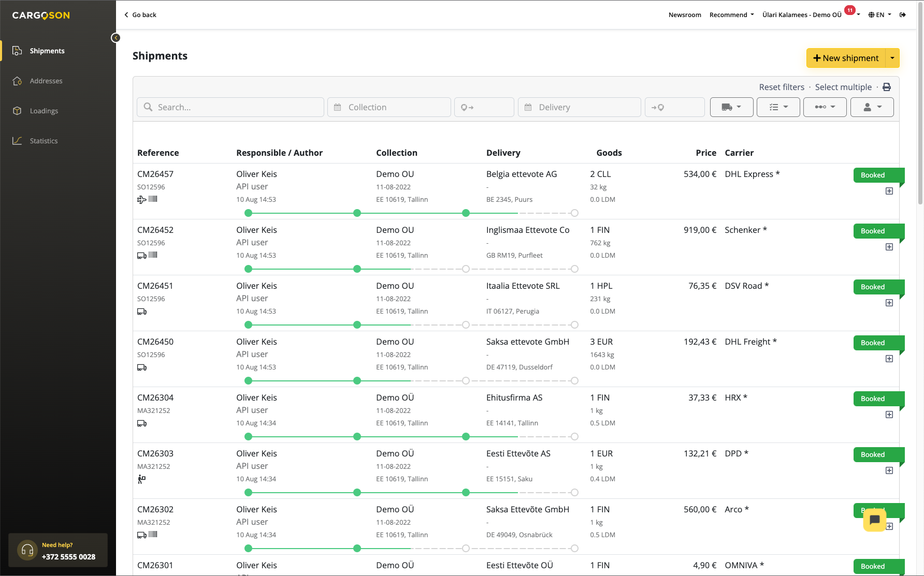The image size is (924, 576).
Task: Click the Booked status for CM26450
Action: 879,343
